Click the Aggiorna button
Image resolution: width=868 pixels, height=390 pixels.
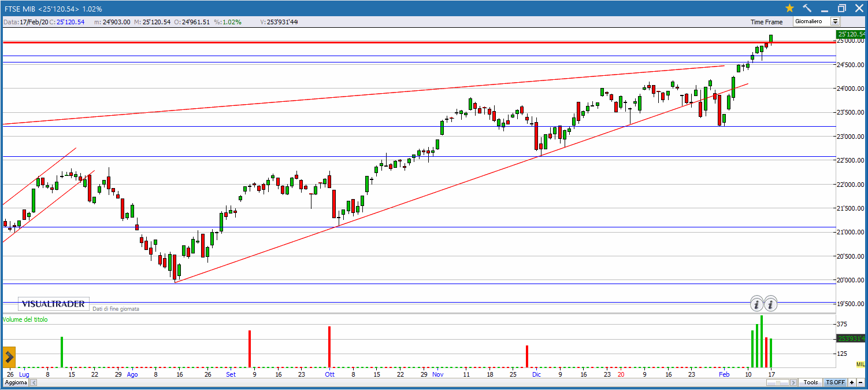coord(16,382)
